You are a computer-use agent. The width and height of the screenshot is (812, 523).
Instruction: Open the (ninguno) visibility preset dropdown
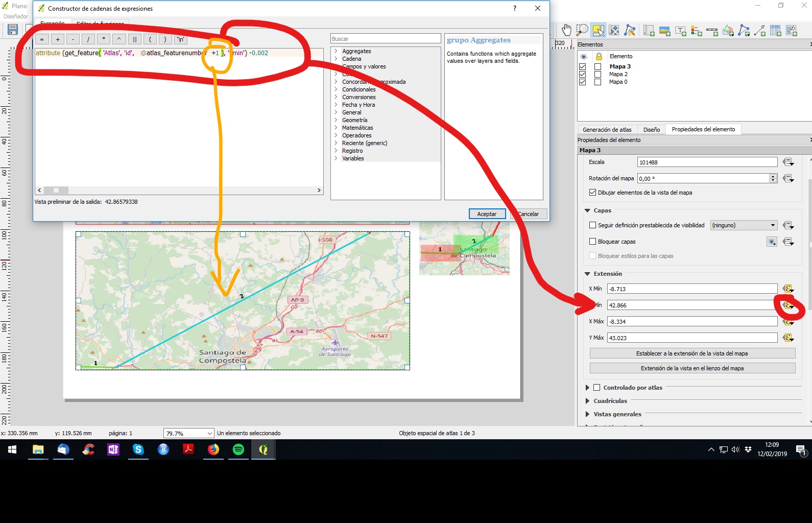[x=744, y=225]
